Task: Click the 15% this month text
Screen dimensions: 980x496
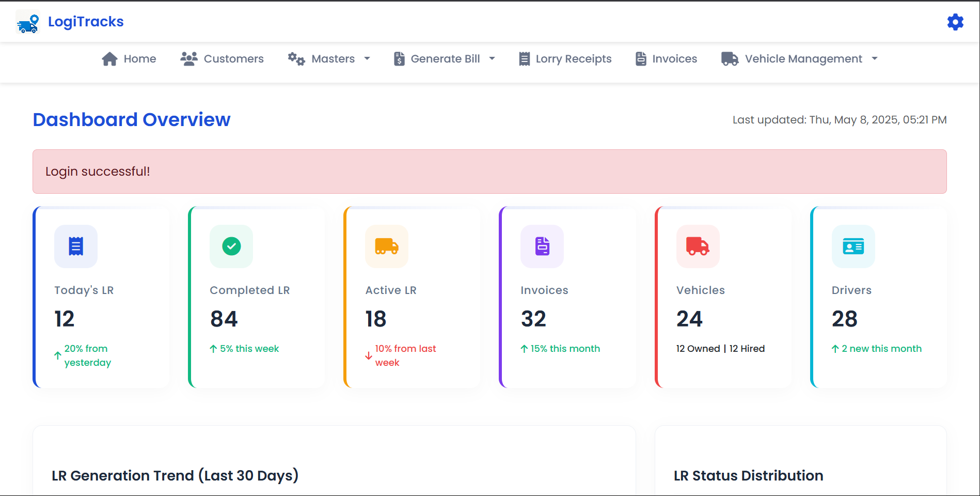Action: (565, 349)
